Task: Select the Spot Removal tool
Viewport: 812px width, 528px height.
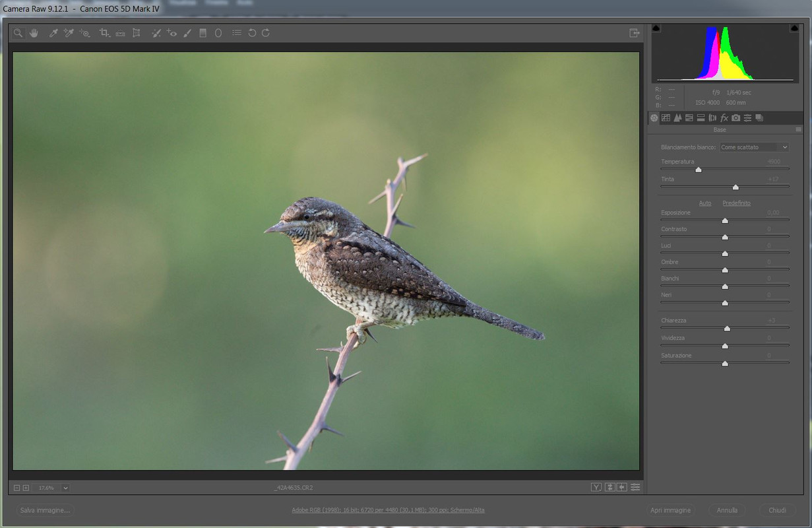Action: coord(156,33)
